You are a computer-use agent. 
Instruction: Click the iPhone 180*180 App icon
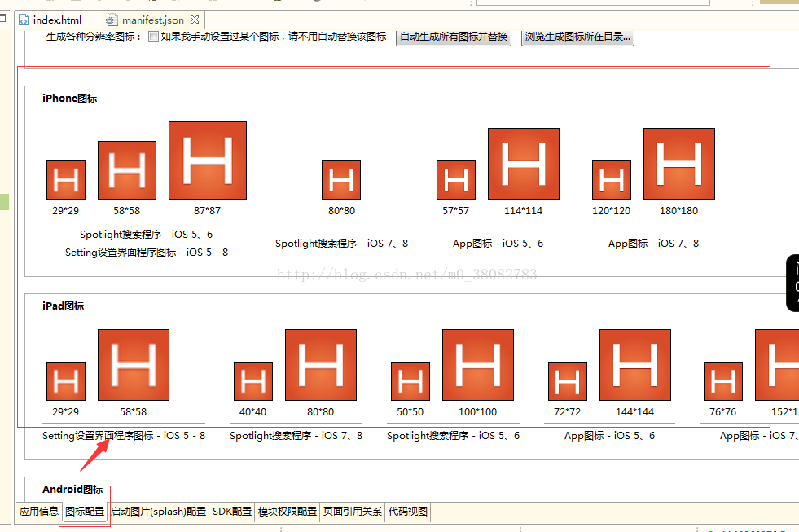coord(679,164)
